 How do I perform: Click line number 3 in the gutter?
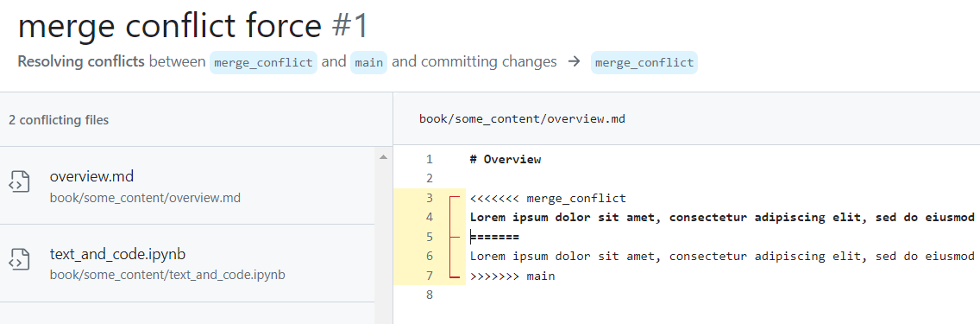[429, 198]
